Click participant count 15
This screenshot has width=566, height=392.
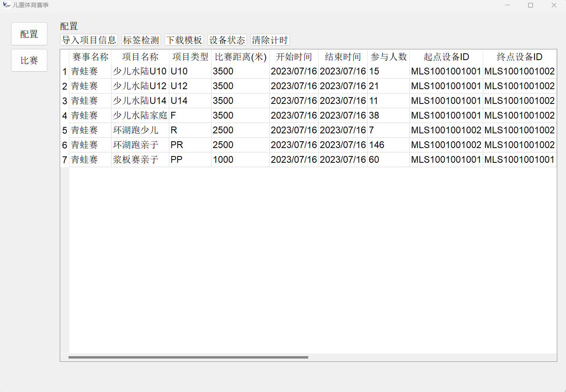389,71
